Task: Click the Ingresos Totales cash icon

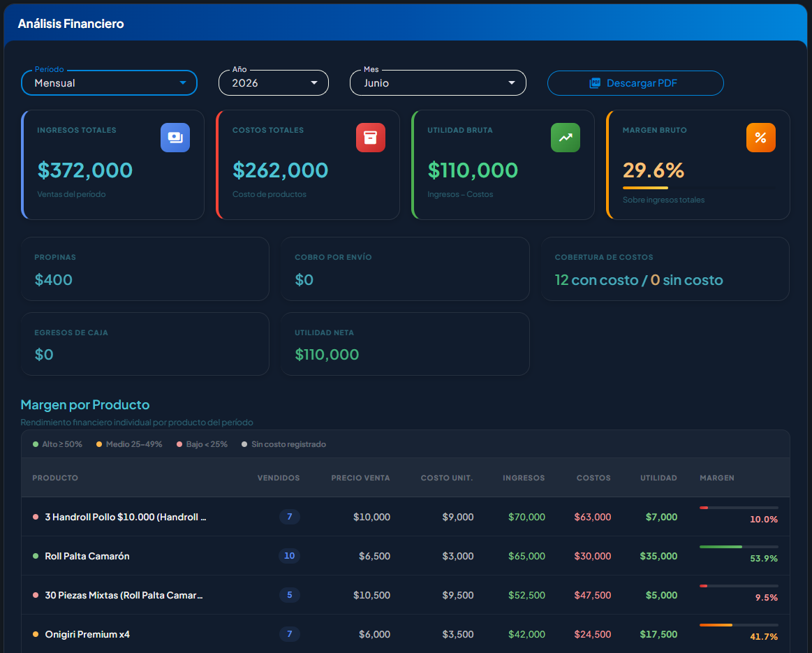Action: (x=175, y=138)
